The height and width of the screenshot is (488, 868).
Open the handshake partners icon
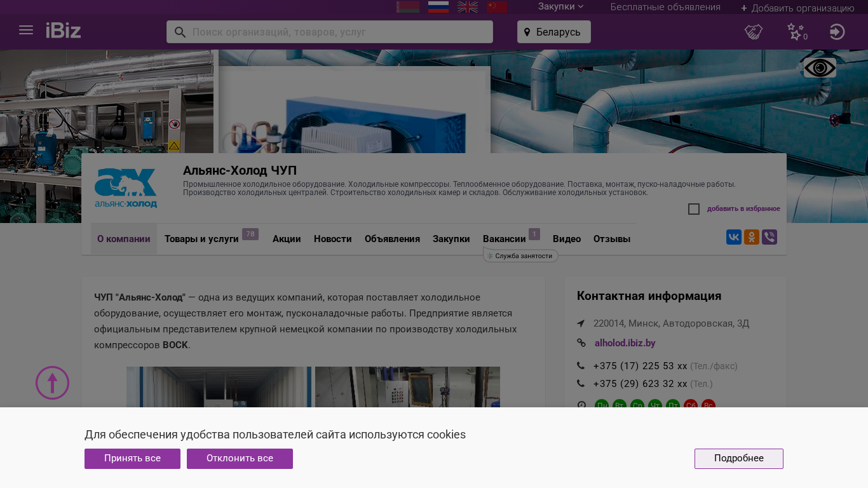[x=754, y=32]
